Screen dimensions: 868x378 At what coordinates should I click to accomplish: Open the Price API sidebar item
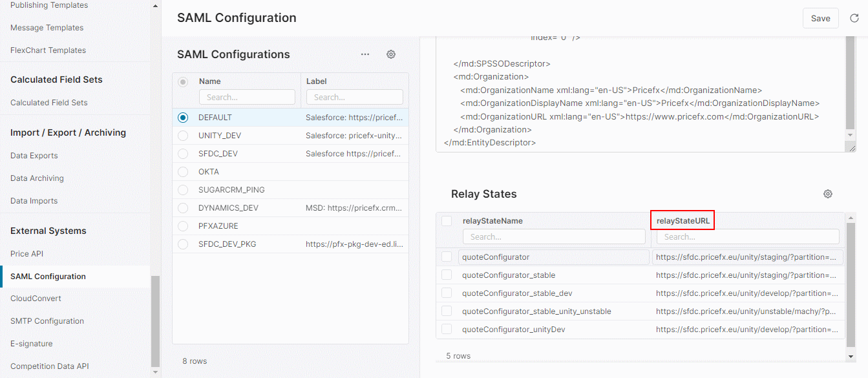[27, 254]
